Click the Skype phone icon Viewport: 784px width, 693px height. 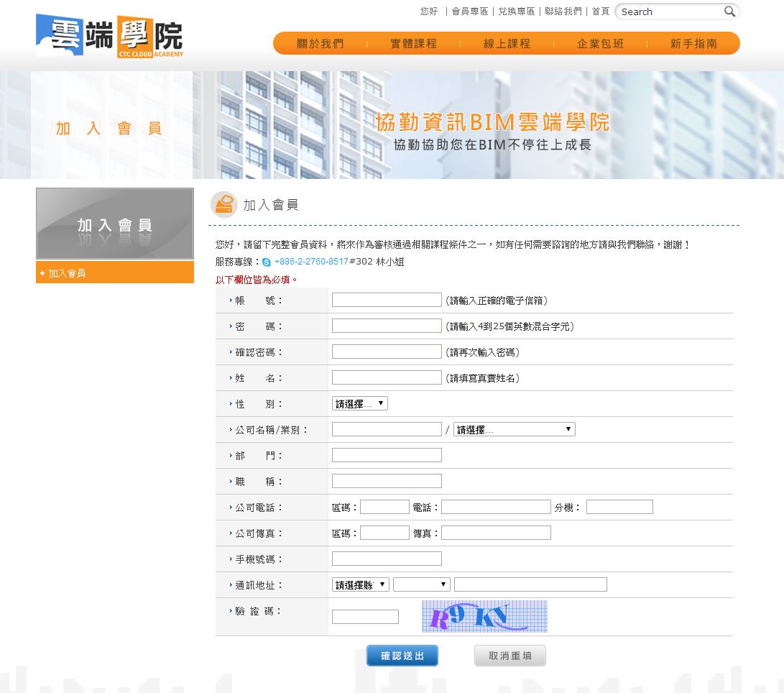pos(267,262)
